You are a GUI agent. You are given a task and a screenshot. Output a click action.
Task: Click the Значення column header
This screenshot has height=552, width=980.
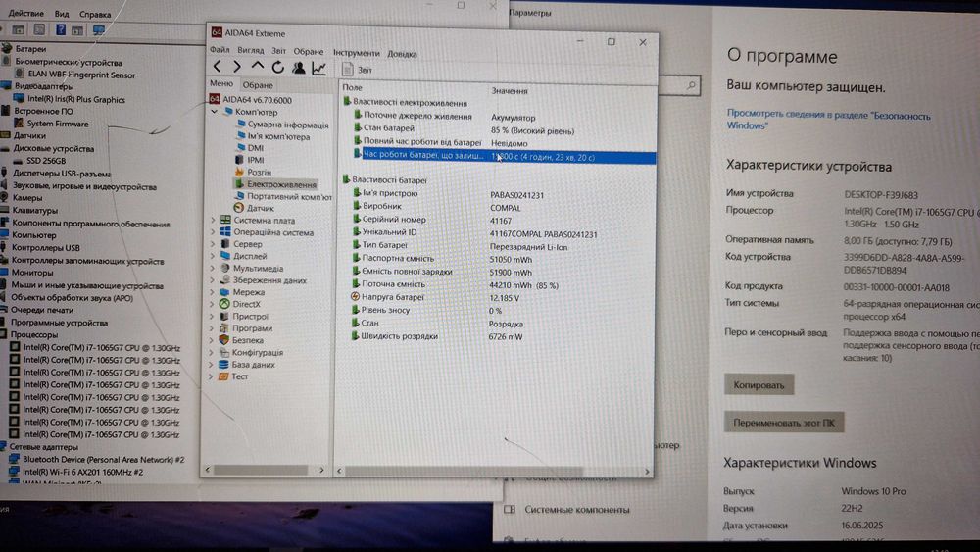click(510, 91)
